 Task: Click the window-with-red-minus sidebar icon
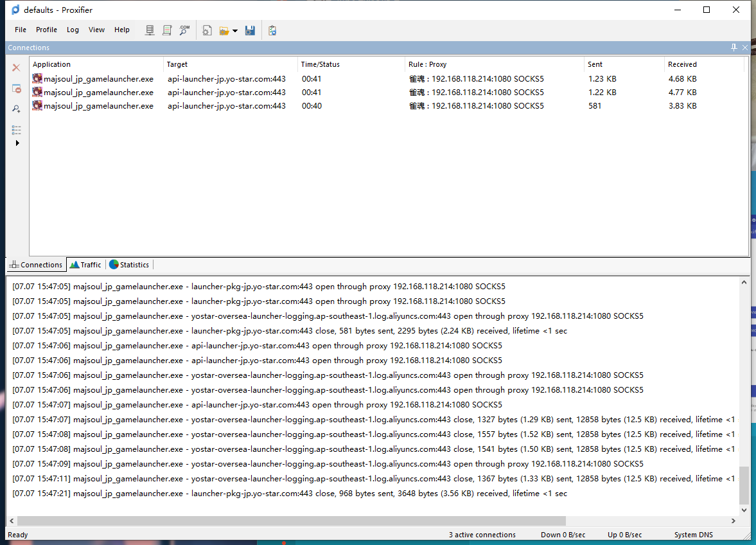coord(17,88)
